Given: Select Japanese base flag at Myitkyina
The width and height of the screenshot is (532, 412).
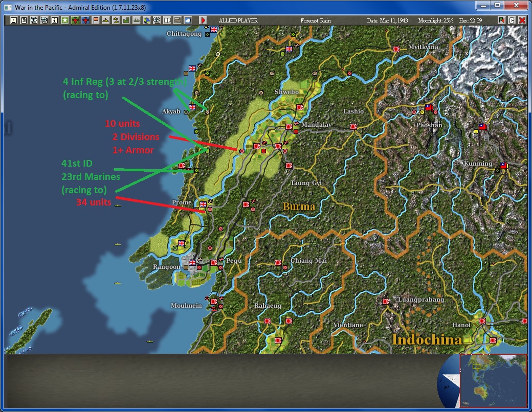Looking at the screenshot, I should pos(396,49).
